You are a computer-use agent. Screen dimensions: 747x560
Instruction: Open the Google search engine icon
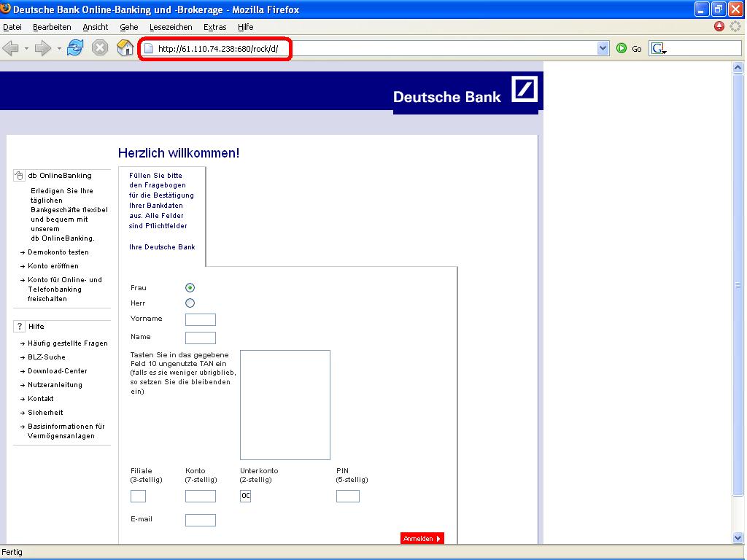pos(658,48)
